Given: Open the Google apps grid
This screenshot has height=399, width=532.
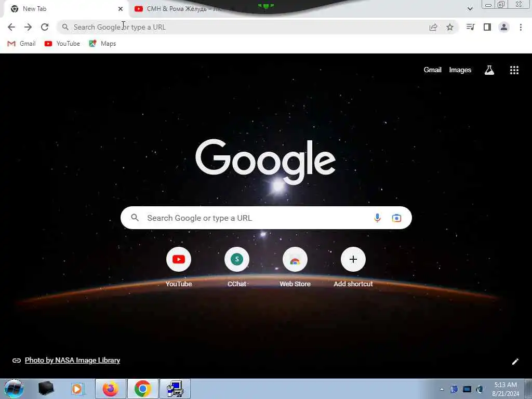Looking at the screenshot, I should (514, 70).
